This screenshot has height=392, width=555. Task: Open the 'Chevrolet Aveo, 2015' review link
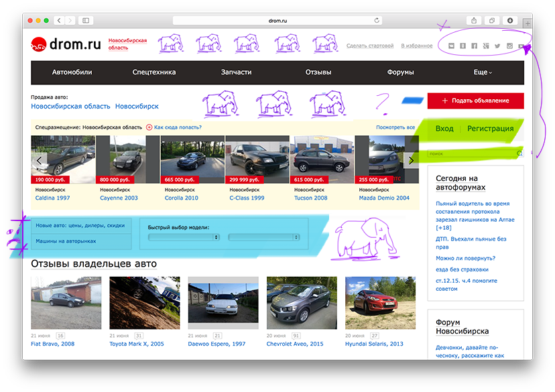point(295,344)
